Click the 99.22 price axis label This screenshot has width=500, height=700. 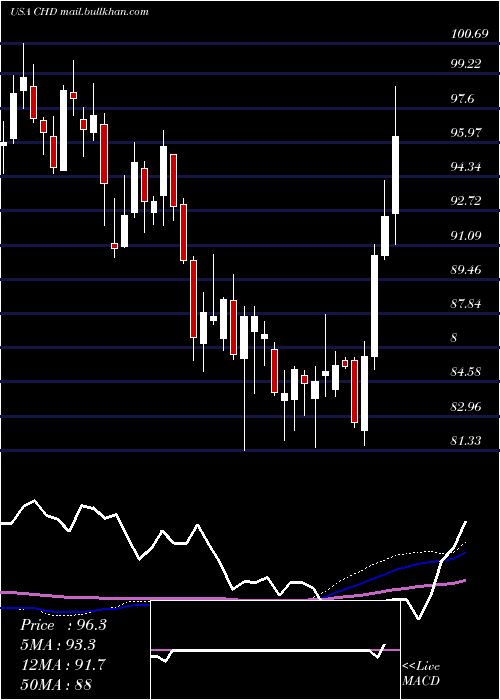pos(466,64)
